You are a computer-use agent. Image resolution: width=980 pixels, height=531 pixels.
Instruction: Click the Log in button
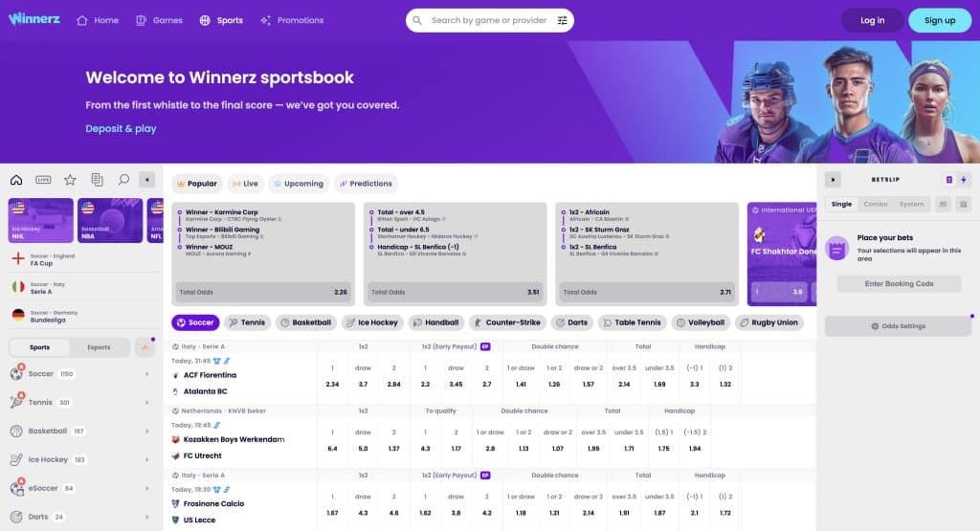[x=873, y=20]
